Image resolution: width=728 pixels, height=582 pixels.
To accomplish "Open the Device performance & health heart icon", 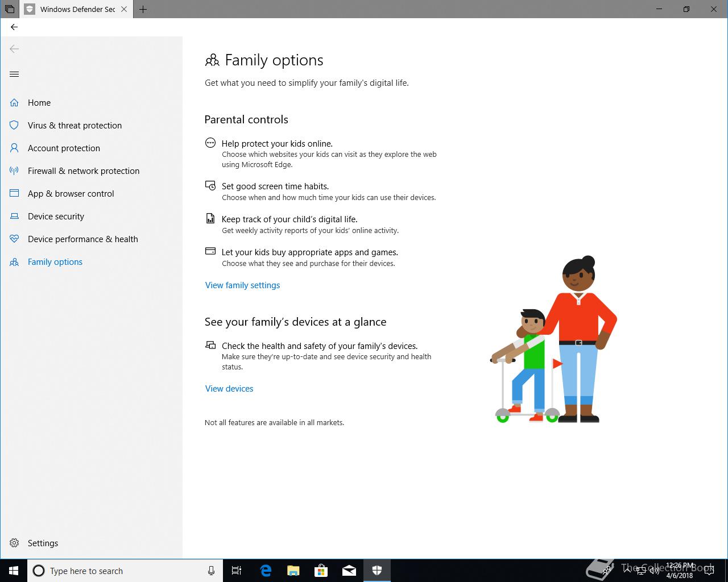I will click(14, 239).
